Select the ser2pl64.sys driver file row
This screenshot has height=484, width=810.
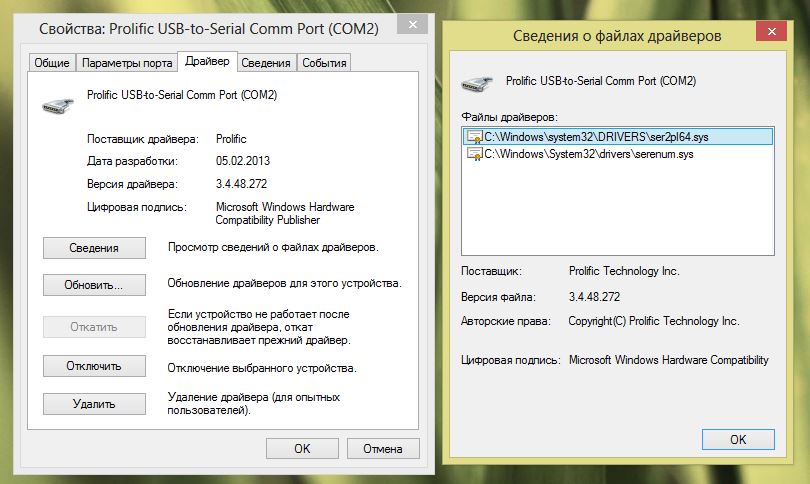click(x=618, y=137)
